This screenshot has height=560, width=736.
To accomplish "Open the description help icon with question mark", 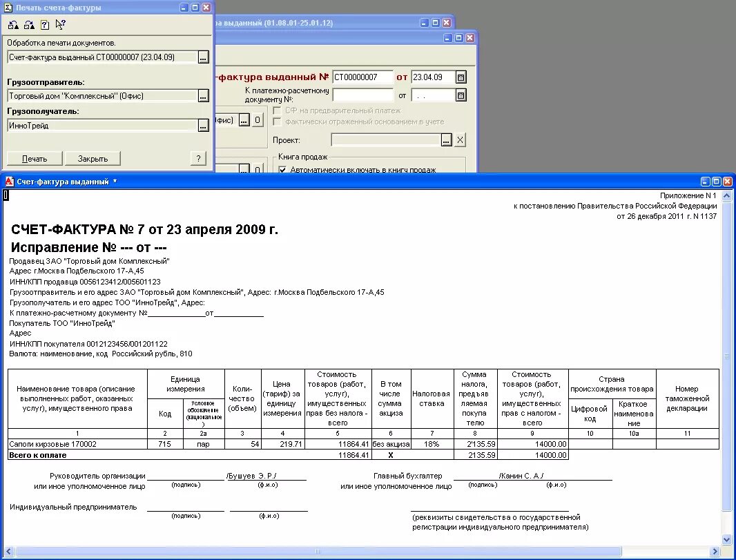I will [x=45, y=25].
